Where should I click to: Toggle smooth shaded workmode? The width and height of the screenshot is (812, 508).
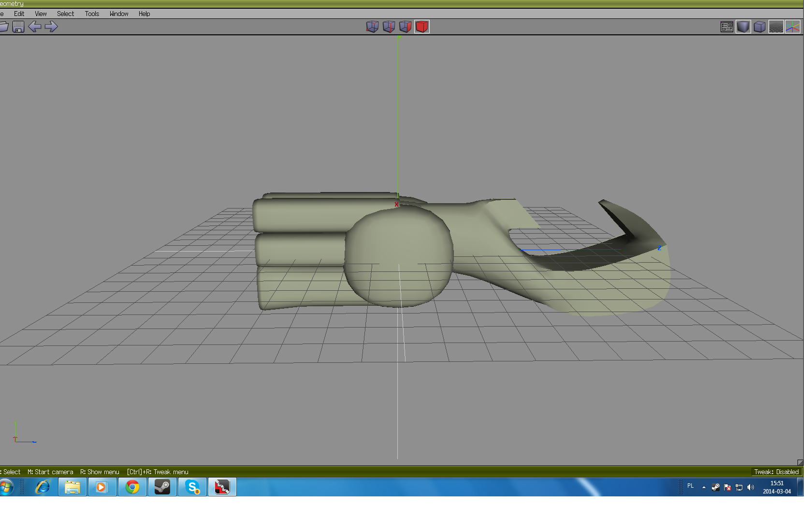tap(743, 27)
